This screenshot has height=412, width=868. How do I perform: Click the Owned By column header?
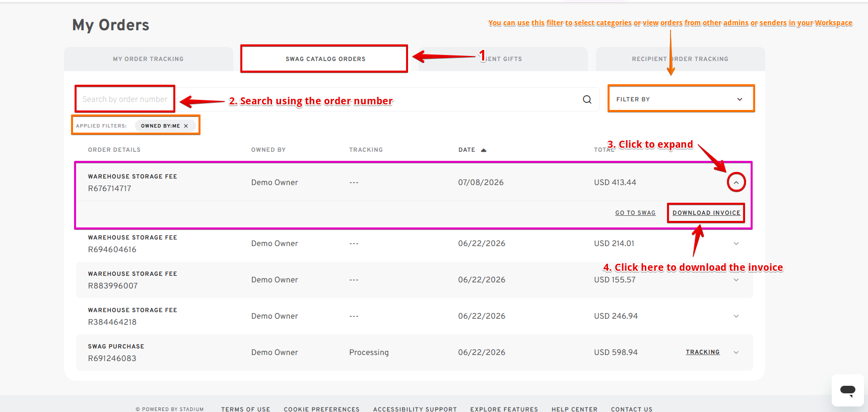pyautogui.click(x=269, y=150)
